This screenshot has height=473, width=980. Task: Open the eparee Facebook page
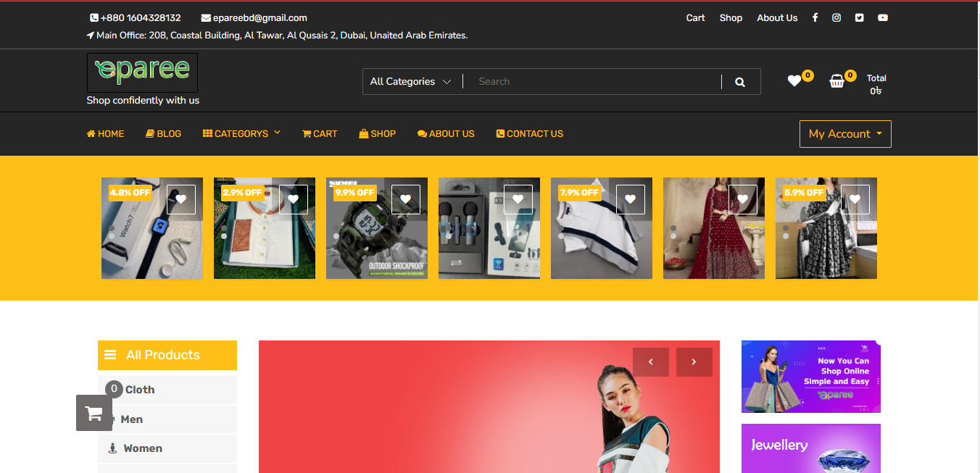[815, 17]
